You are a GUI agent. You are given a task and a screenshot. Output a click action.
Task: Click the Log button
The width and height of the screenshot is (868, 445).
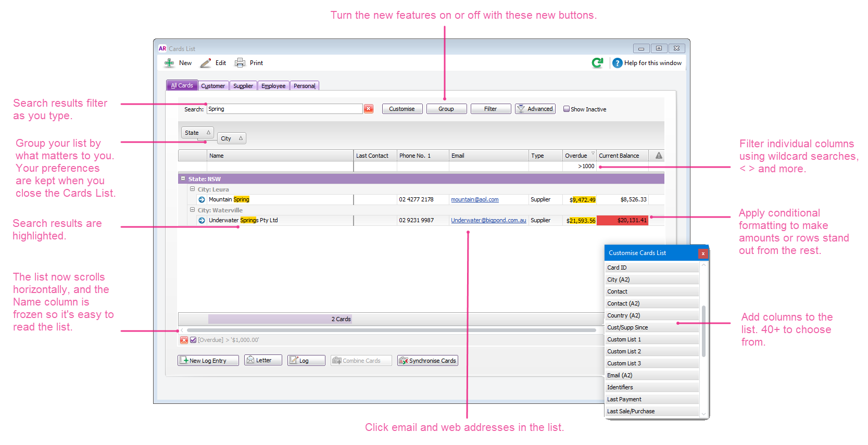point(306,360)
